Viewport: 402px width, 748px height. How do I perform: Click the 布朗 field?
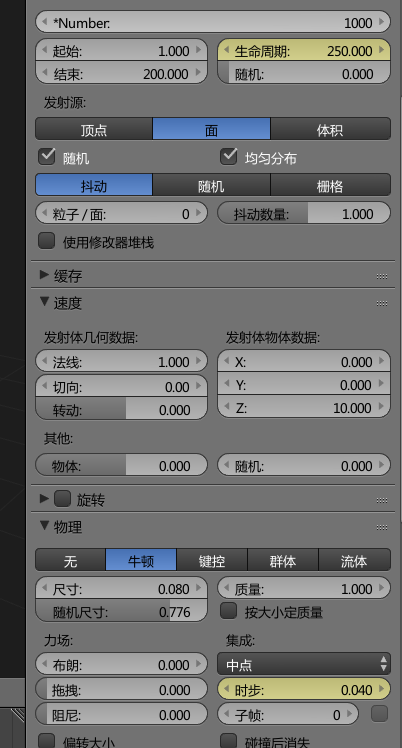point(122,664)
